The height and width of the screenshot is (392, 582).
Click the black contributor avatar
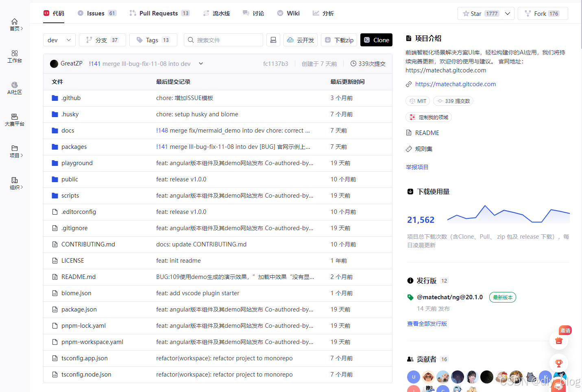(x=487, y=377)
